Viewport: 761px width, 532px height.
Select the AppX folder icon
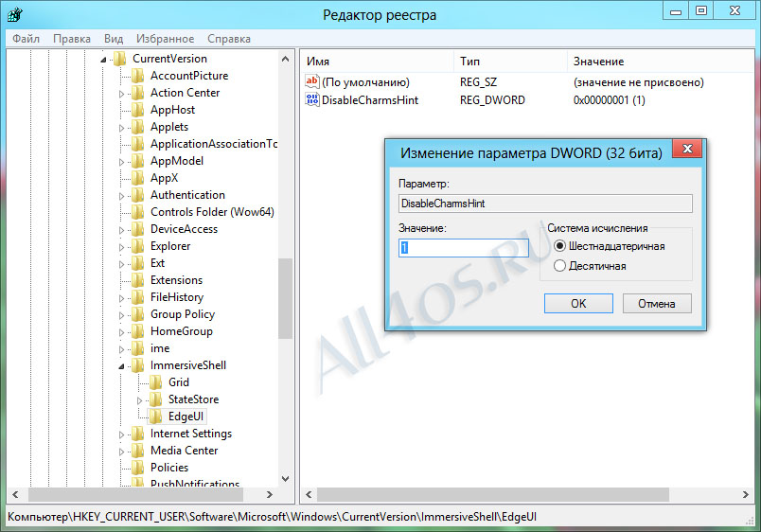[138, 178]
